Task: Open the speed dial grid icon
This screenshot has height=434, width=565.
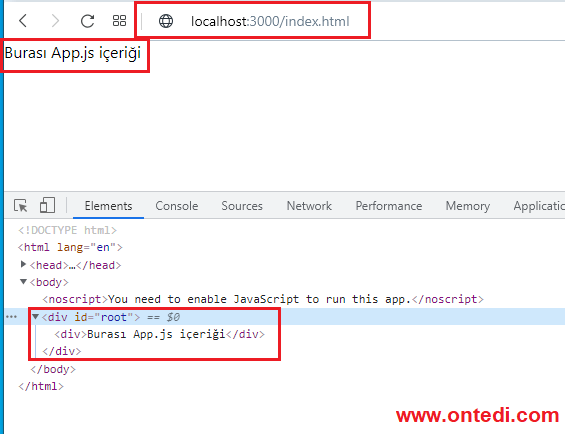Action: 119,21
